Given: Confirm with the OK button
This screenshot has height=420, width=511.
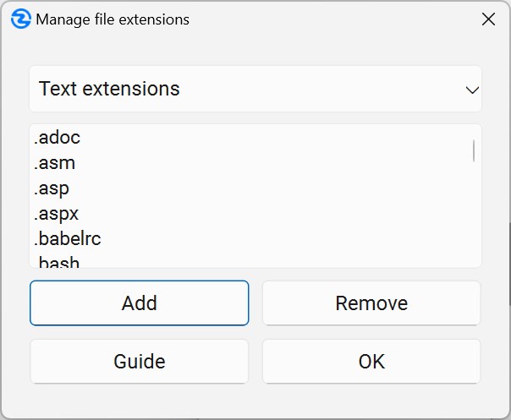Looking at the screenshot, I should (371, 362).
